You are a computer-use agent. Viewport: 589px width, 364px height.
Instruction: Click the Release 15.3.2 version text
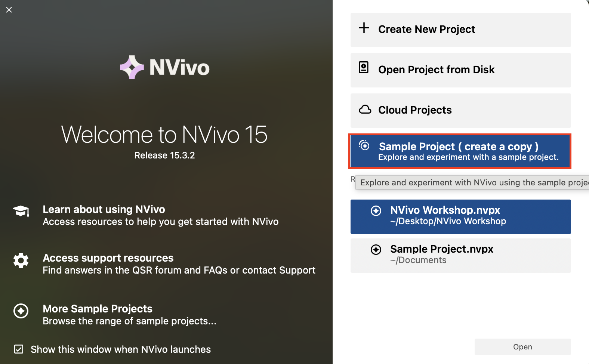pyautogui.click(x=164, y=155)
